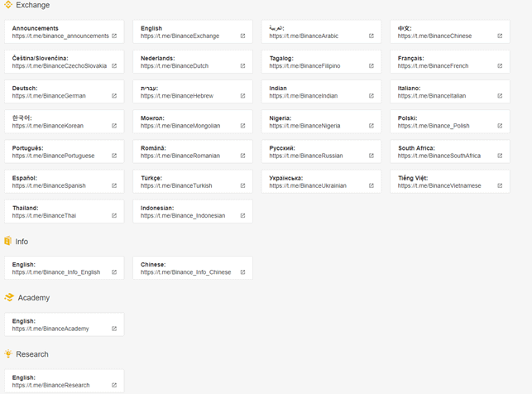Open the t.me/BinanceMongolian link

tap(180, 126)
